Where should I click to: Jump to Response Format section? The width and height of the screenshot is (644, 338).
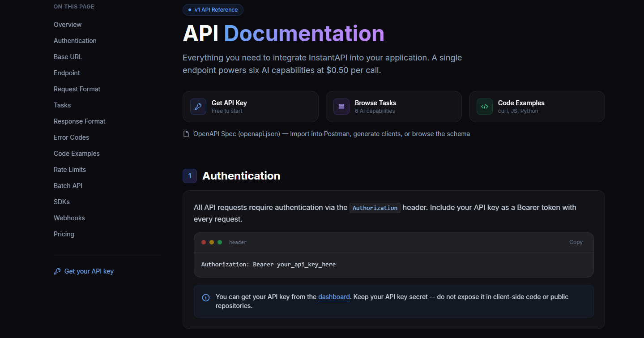click(80, 121)
